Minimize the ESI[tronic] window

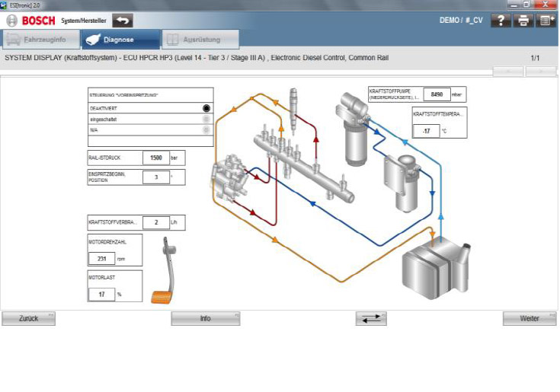(514, 5)
